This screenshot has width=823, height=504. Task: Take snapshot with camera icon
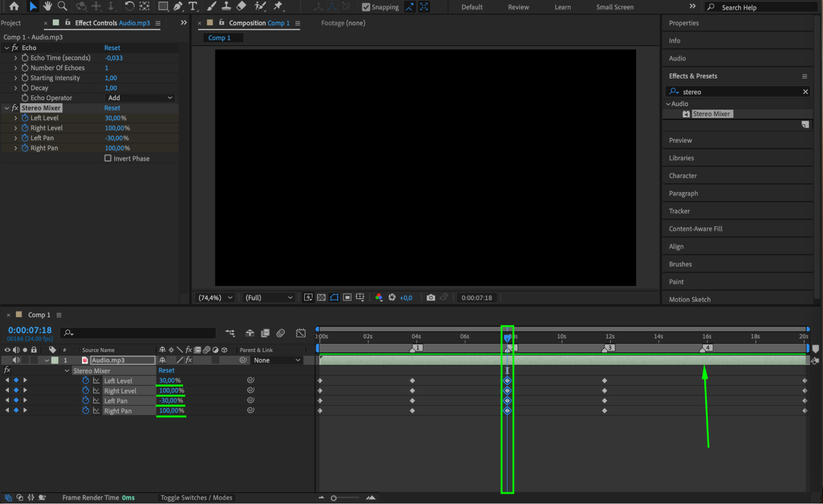point(431,297)
